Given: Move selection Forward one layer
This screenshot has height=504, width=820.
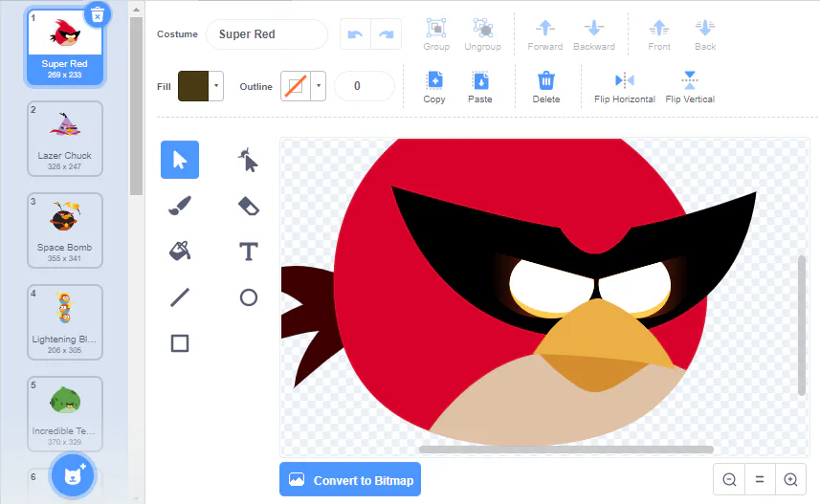Looking at the screenshot, I should 545,35.
